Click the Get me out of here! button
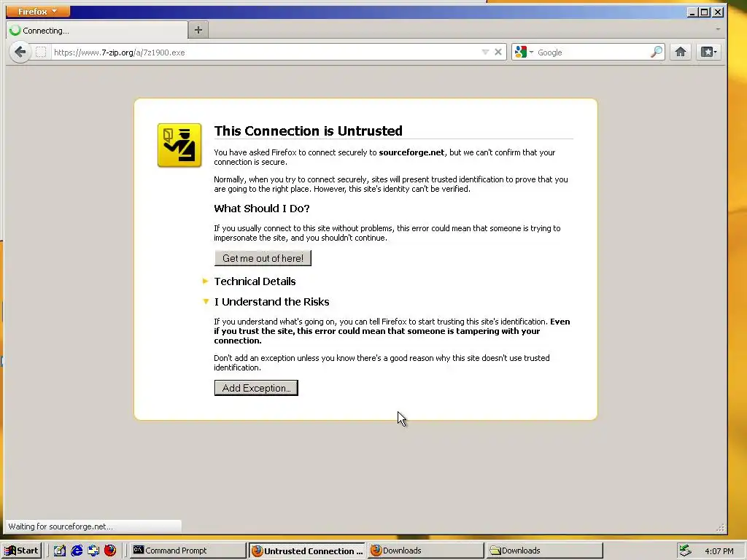The height and width of the screenshot is (560, 747). click(263, 258)
